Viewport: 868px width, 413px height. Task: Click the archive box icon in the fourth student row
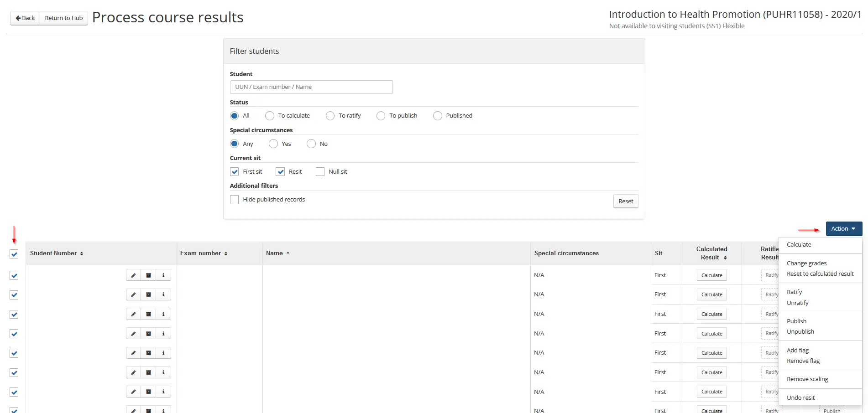tap(148, 334)
